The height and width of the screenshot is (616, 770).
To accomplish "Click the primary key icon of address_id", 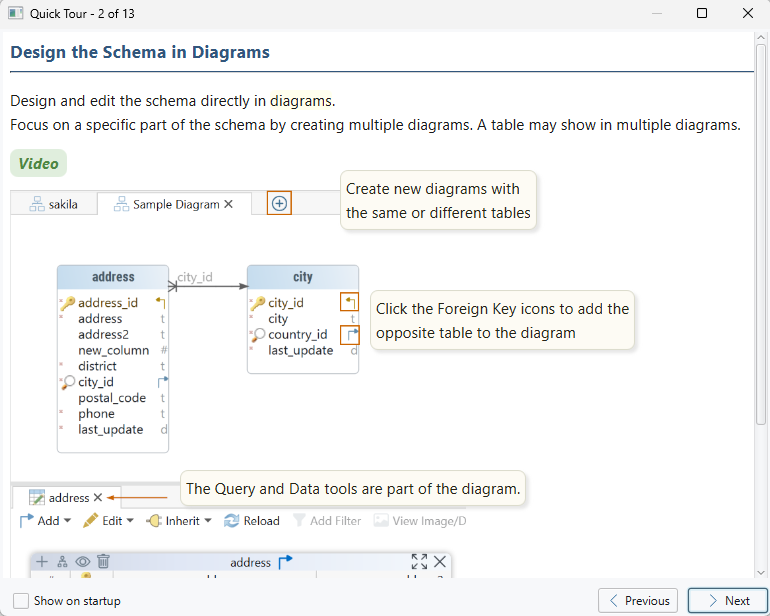I will pyautogui.click(x=67, y=303).
